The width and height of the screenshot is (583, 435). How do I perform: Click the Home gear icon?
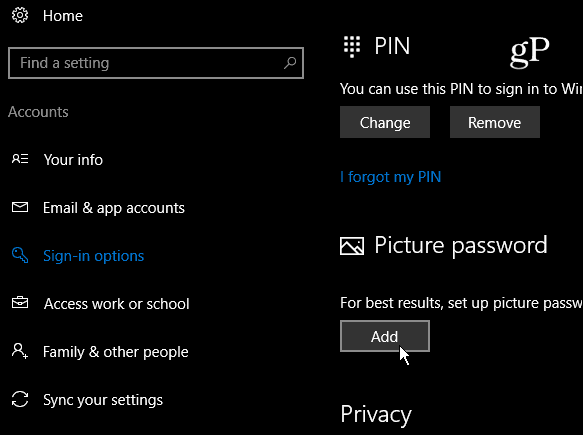click(20, 15)
